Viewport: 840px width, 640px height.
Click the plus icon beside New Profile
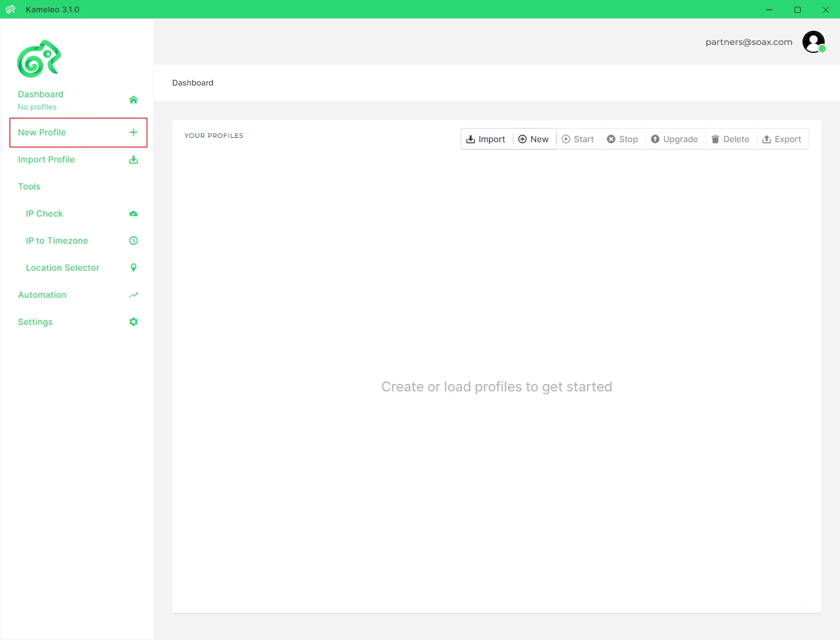[x=133, y=132]
